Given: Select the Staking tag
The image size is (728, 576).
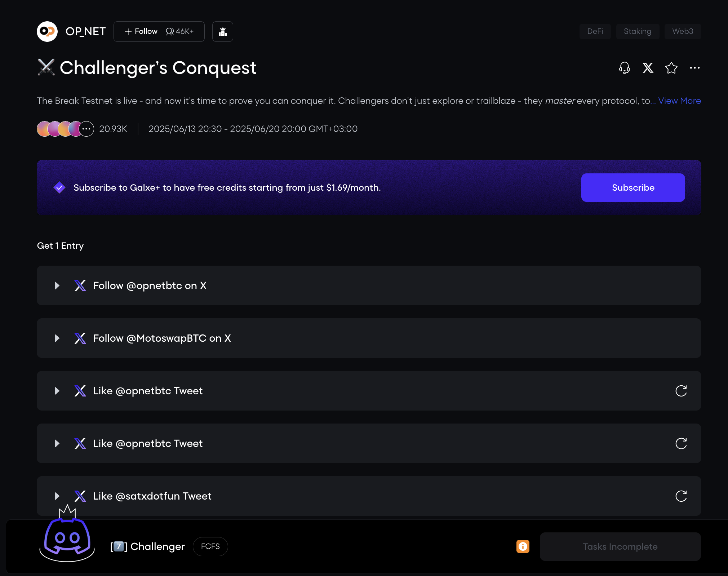Looking at the screenshot, I should click(637, 31).
